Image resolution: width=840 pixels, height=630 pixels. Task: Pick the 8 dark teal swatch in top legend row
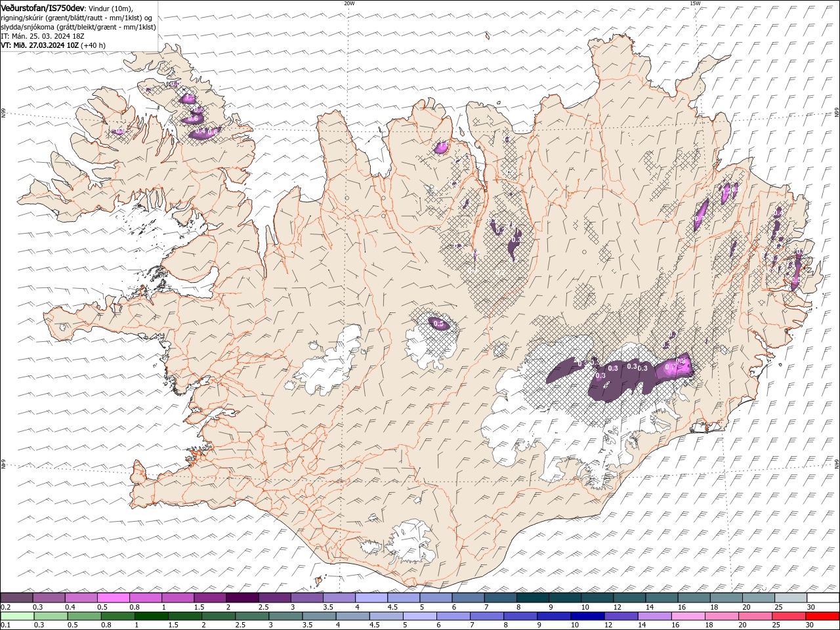(x=533, y=598)
